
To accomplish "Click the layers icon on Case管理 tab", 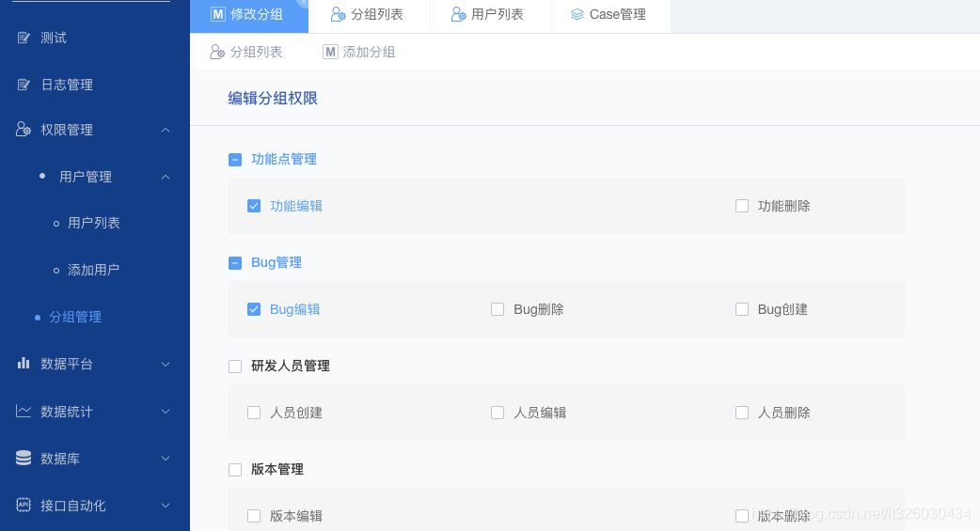I will (577, 14).
